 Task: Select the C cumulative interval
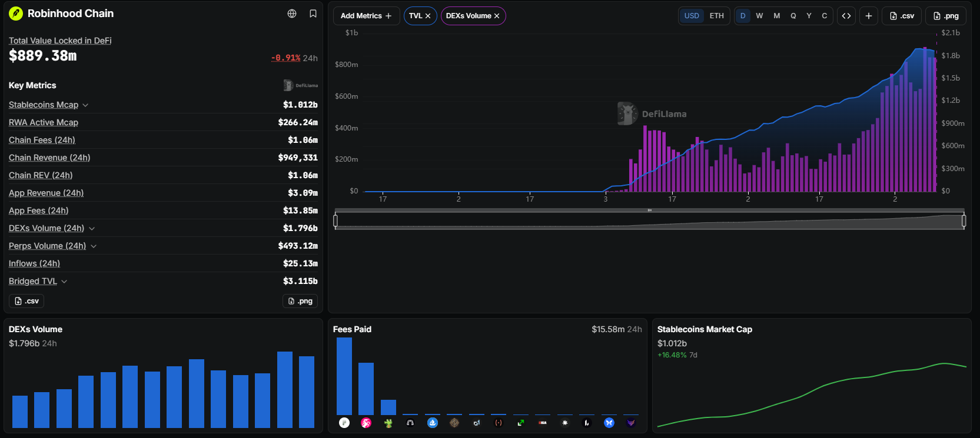click(x=824, y=16)
